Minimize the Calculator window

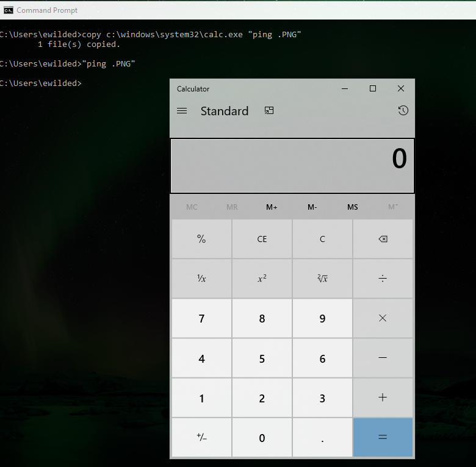click(345, 88)
